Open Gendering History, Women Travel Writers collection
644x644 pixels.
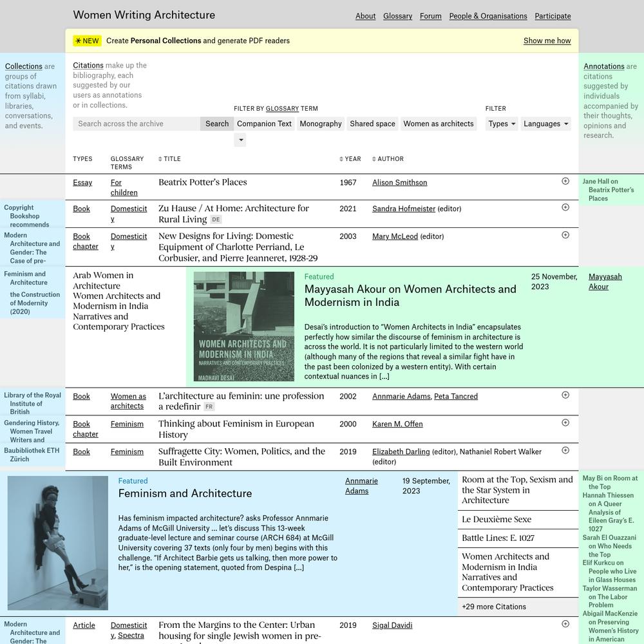tap(32, 431)
